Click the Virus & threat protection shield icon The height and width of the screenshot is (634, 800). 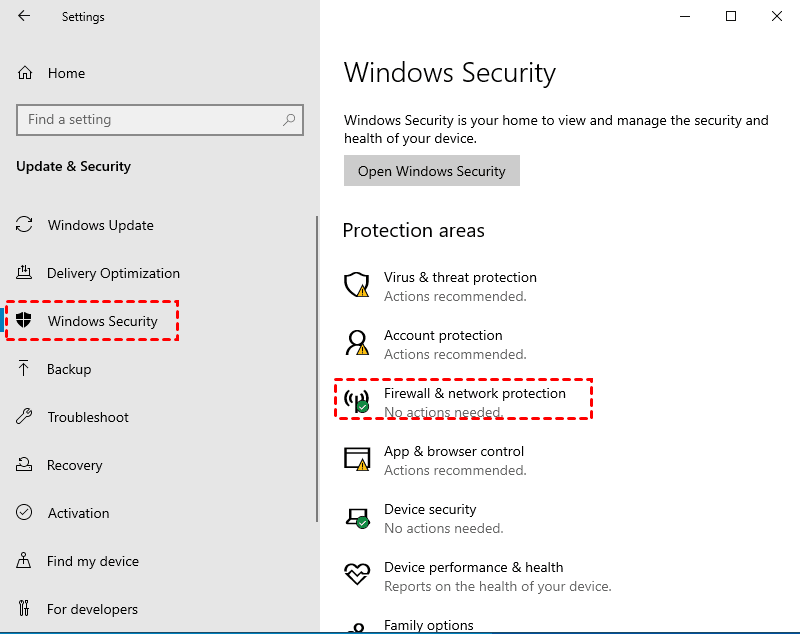pos(356,286)
